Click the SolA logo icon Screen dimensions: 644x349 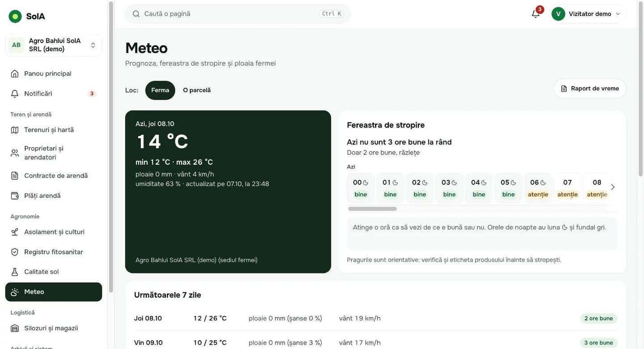coord(15,17)
